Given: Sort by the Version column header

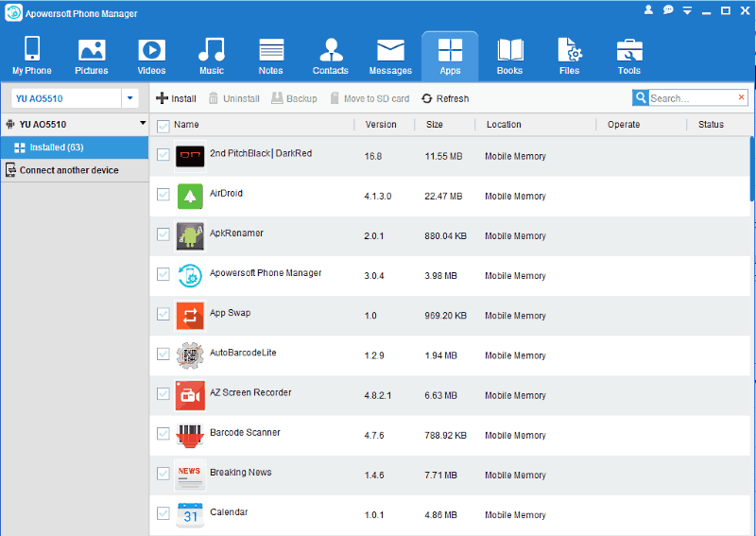Looking at the screenshot, I should pyautogui.click(x=381, y=125).
